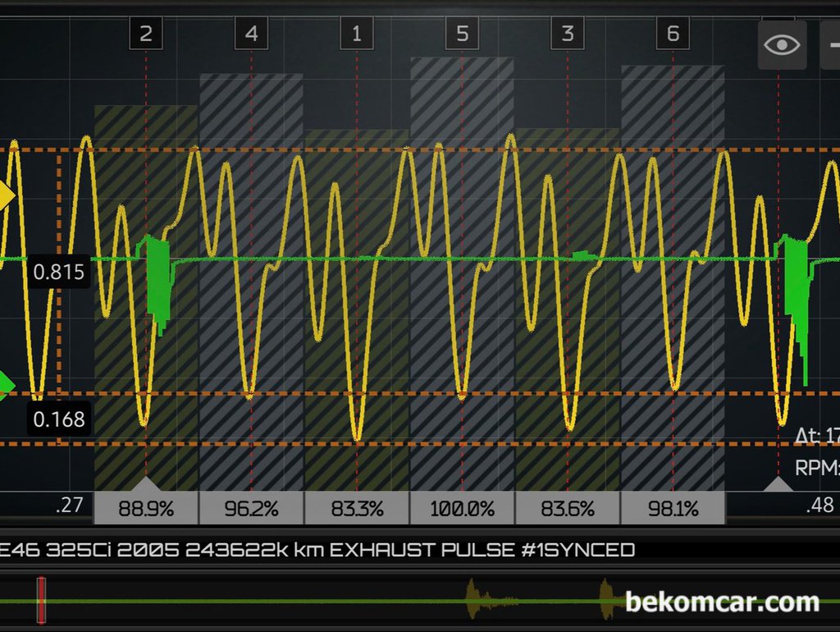The width and height of the screenshot is (840, 632).
Task: Open the bekomcar.com watermark link
Action: point(722,602)
